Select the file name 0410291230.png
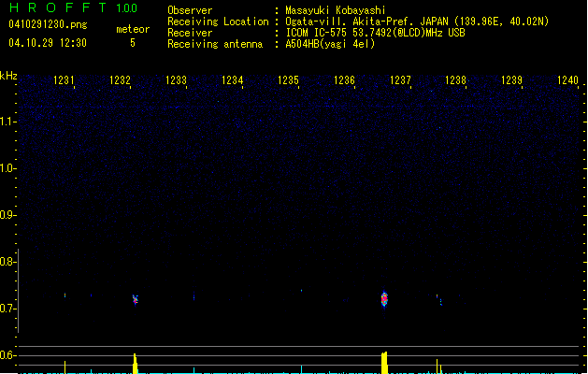The height and width of the screenshot is (374, 588). pyautogui.click(x=48, y=24)
